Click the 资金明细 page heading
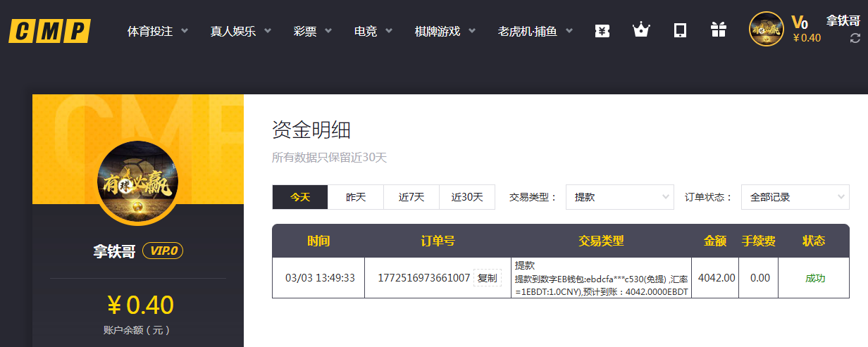 pos(311,130)
